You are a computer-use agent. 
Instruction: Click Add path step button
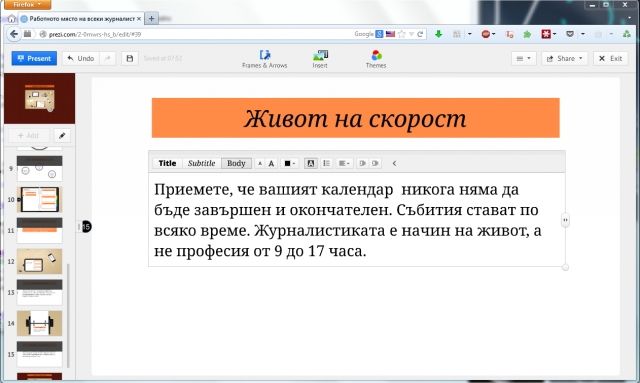click(29, 135)
